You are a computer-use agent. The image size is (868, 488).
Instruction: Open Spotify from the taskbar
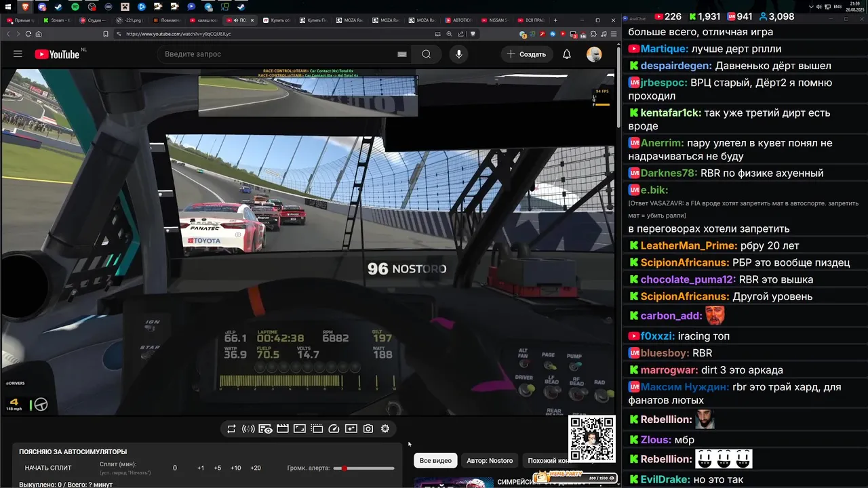[75, 7]
